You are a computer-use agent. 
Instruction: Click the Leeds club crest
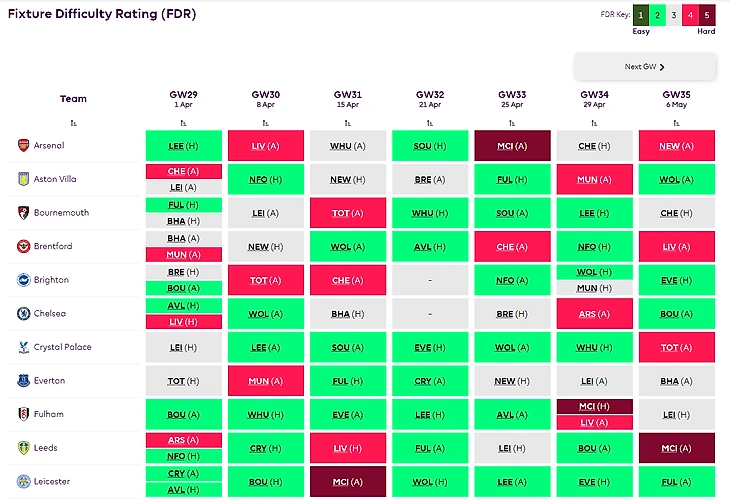pyautogui.click(x=24, y=448)
